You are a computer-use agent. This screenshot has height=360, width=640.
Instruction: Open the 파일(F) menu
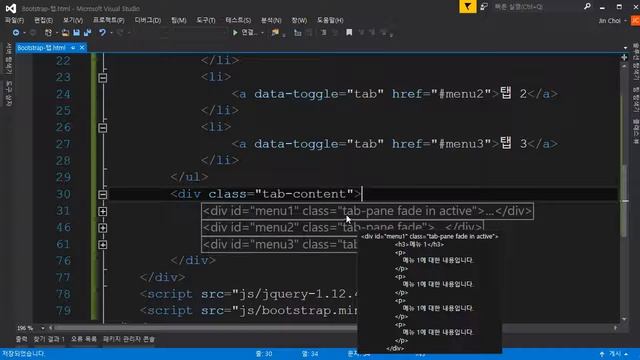pos(14,20)
